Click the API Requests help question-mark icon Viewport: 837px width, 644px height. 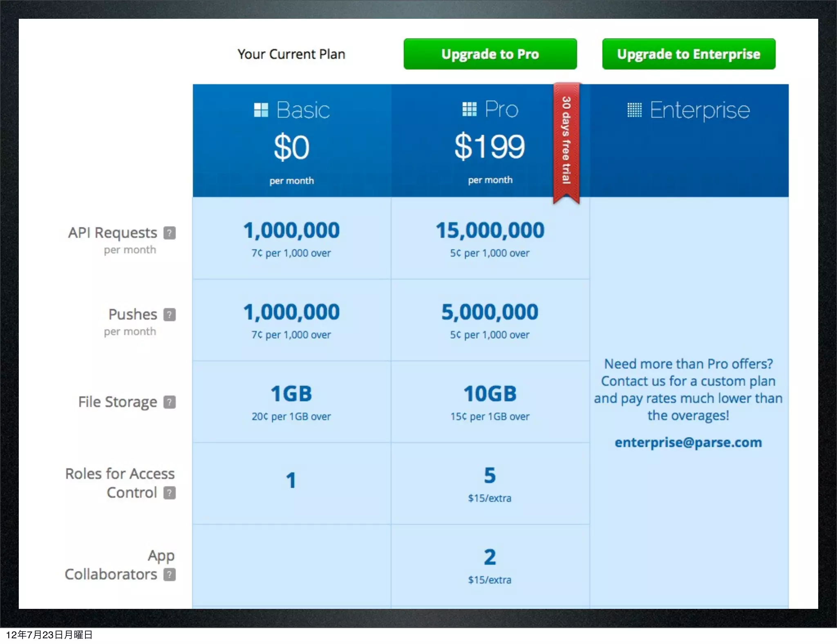pyautogui.click(x=170, y=233)
